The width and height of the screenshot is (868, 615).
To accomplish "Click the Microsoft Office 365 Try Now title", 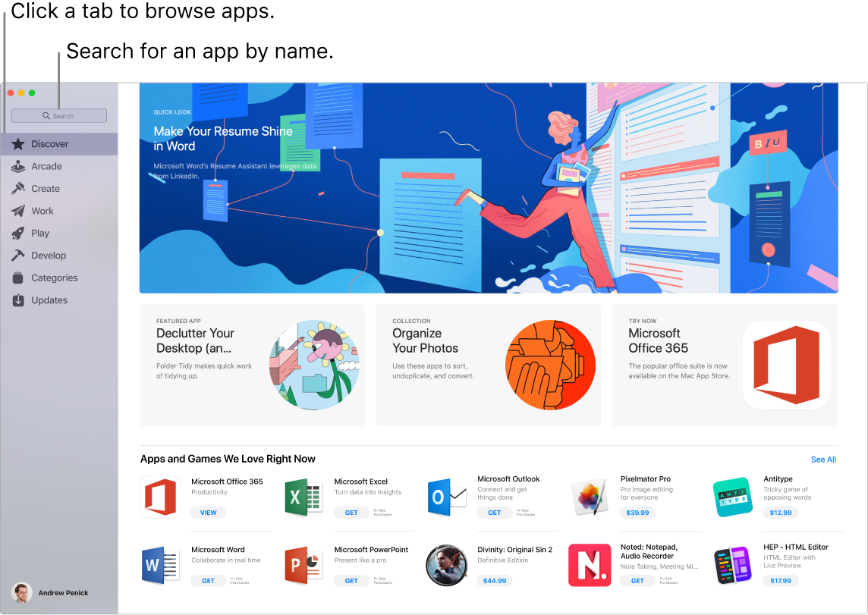I will pyautogui.click(x=658, y=340).
